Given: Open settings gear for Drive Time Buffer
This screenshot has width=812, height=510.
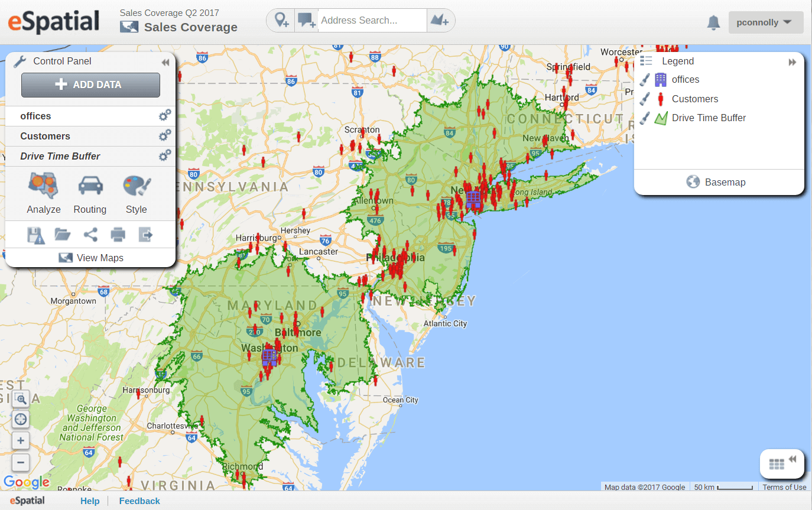Looking at the screenshot, I should 165,156.
